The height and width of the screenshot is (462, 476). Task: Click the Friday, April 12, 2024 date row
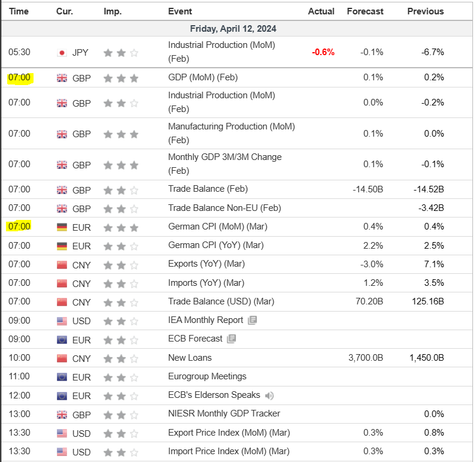coord(233,29)
